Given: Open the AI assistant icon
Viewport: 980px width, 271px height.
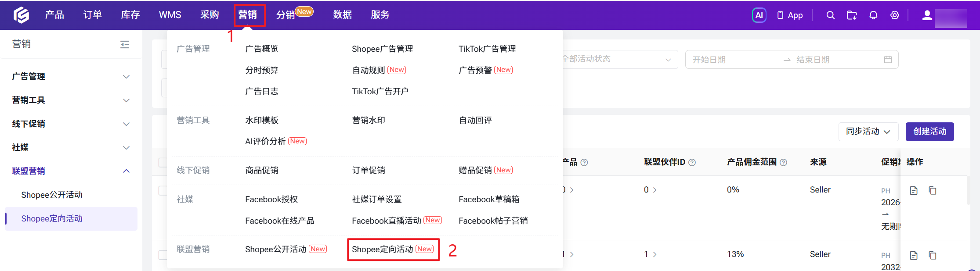Looking at the screenshot, I should coord(759,15).
